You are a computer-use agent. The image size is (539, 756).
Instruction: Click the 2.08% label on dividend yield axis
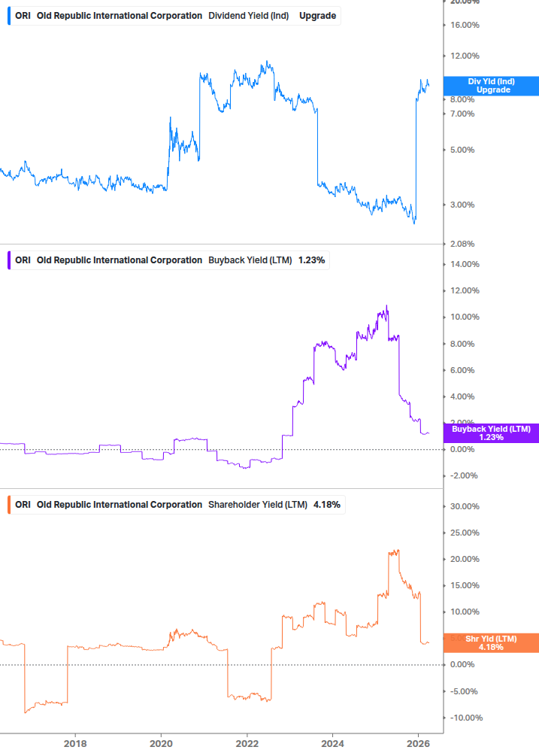(462, 244)
